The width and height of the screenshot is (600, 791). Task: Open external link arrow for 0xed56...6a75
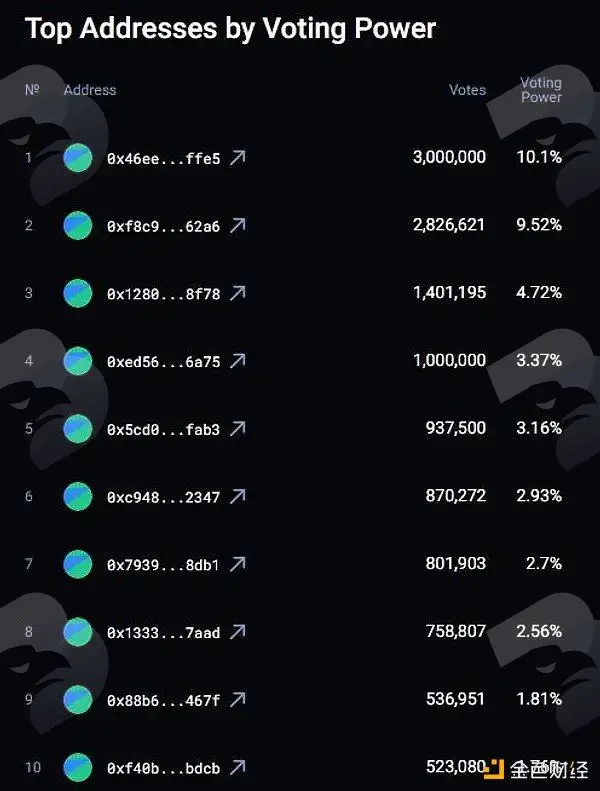(238, 361)
